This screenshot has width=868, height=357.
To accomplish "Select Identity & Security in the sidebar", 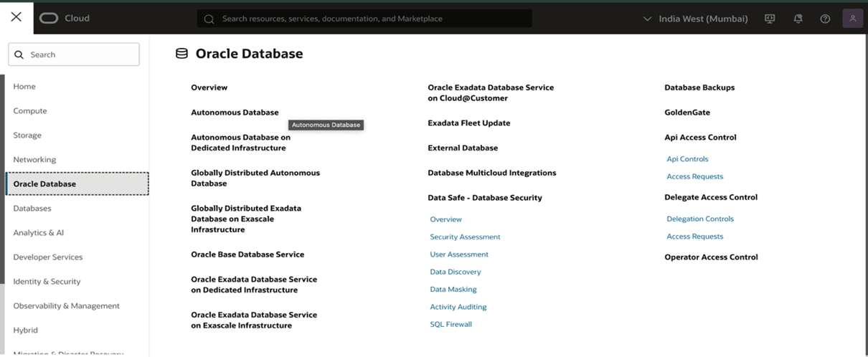I will click(47, 281).
